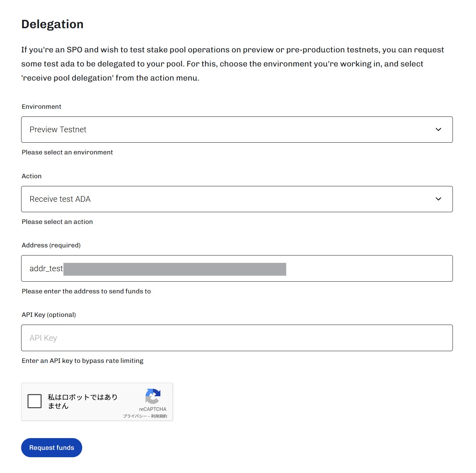The width and height of the screenshot is (476, 473).
Task: Click the 私はロボットではありません captcha label
Action: pos(83,401)
